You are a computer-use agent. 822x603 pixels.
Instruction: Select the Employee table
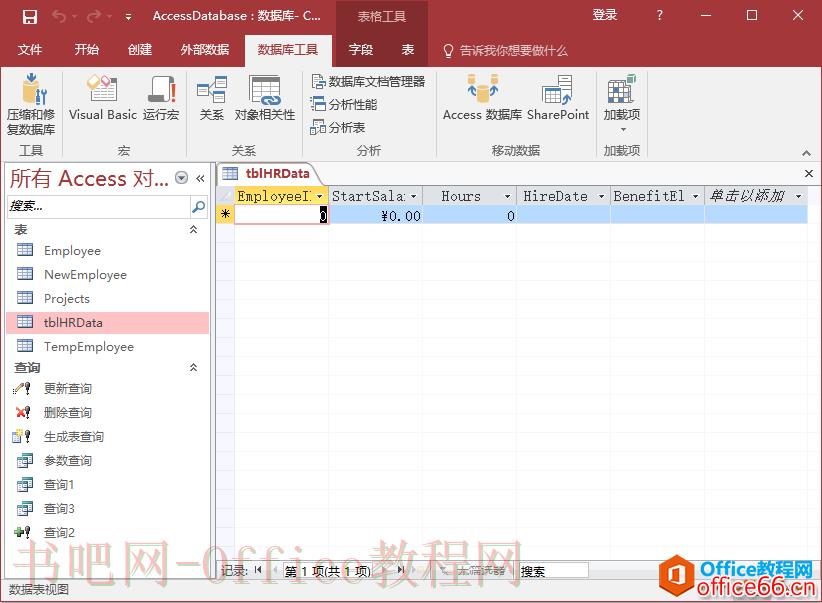[x=107, y=251]
